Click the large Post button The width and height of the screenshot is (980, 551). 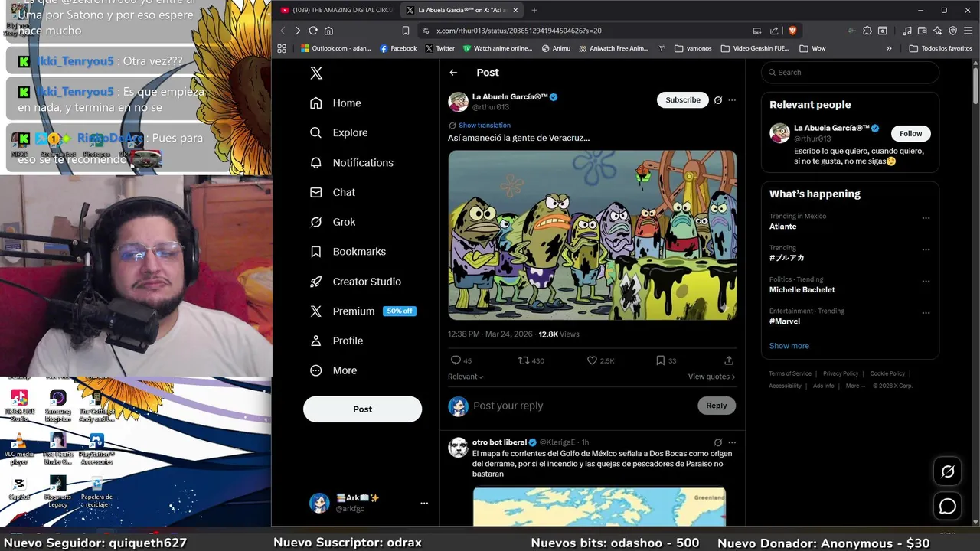362,409
